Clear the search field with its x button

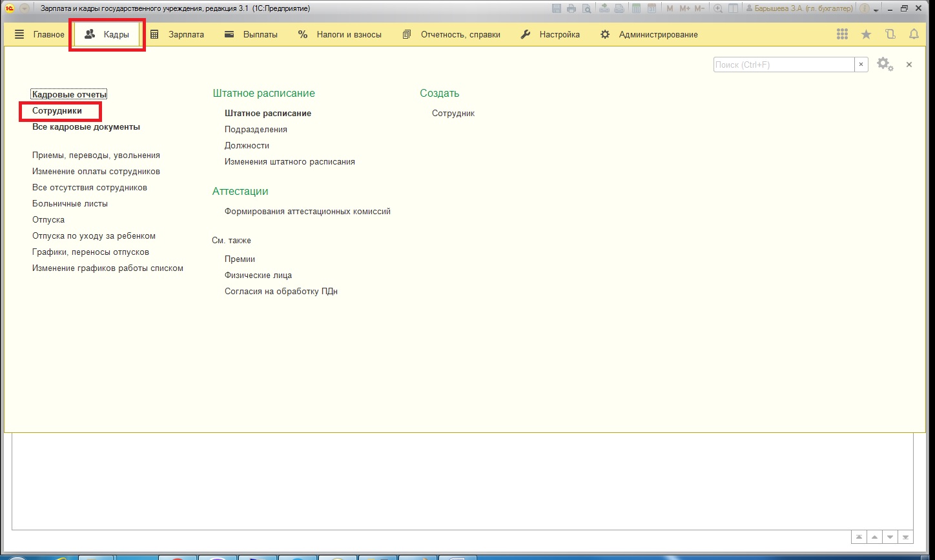point(861,65)
